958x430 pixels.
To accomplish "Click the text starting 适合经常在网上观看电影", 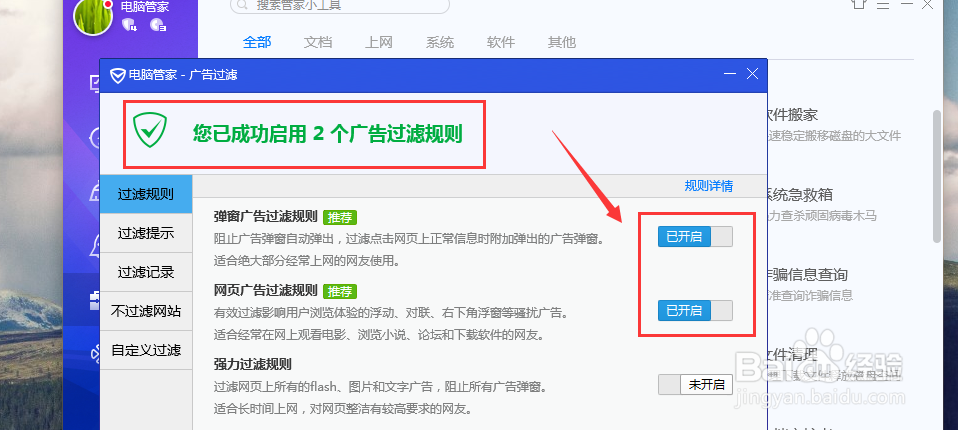I will pyautogui.click(x=379, y=335).
